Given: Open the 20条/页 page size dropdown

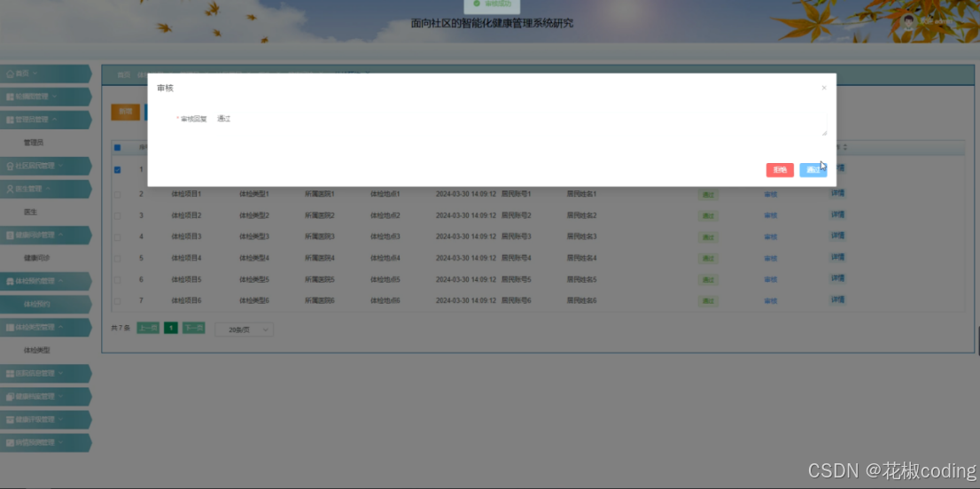Looking at the screenshot, I should tap(244, 330).
